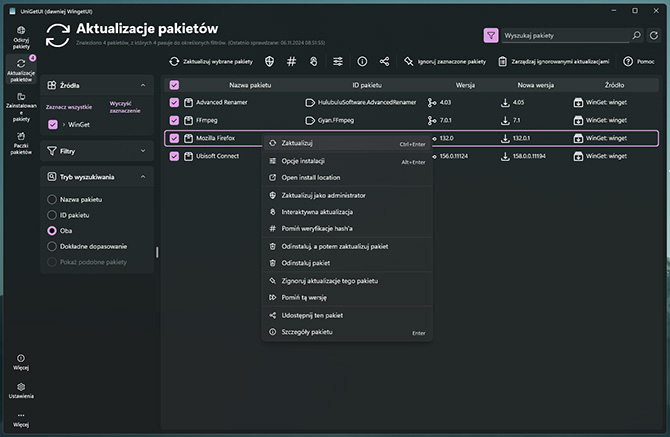This screenshot has height=437, width=670.
Task: Choose Zaktualizuj jako administrator
Action: pyautogui.click(x=347, y=195)
